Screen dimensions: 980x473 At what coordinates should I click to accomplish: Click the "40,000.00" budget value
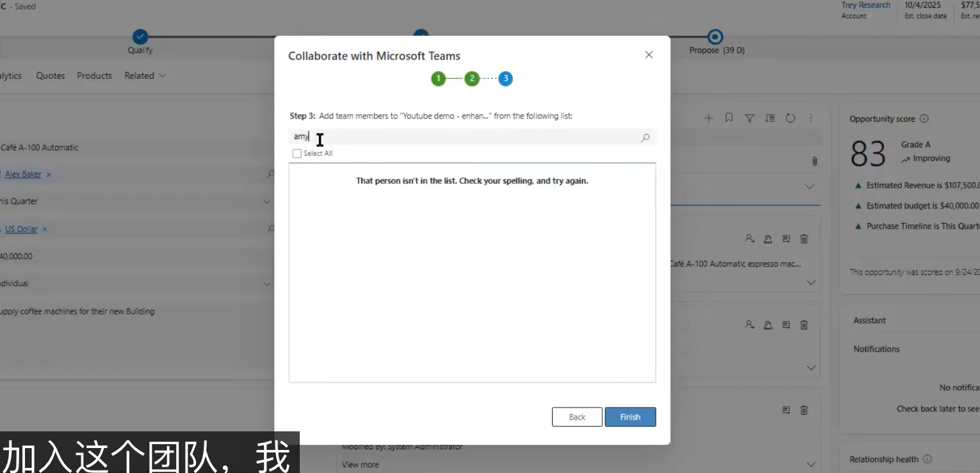click(16, 256)
